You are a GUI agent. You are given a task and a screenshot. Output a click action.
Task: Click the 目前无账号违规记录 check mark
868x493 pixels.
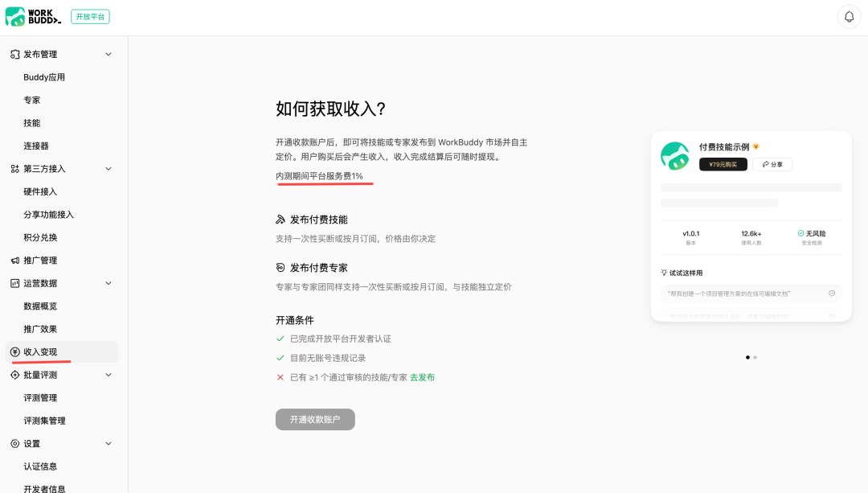(280, 358)
